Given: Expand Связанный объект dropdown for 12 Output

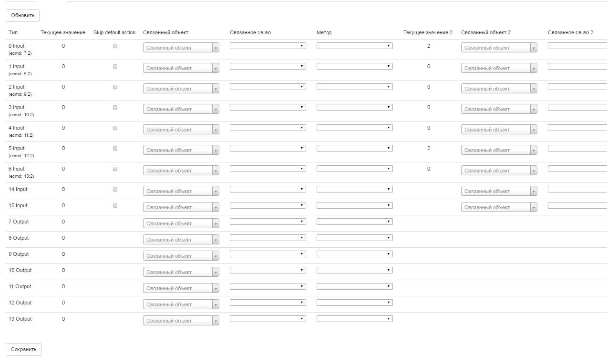Looking at the screenshot, I should click(181, 304).
